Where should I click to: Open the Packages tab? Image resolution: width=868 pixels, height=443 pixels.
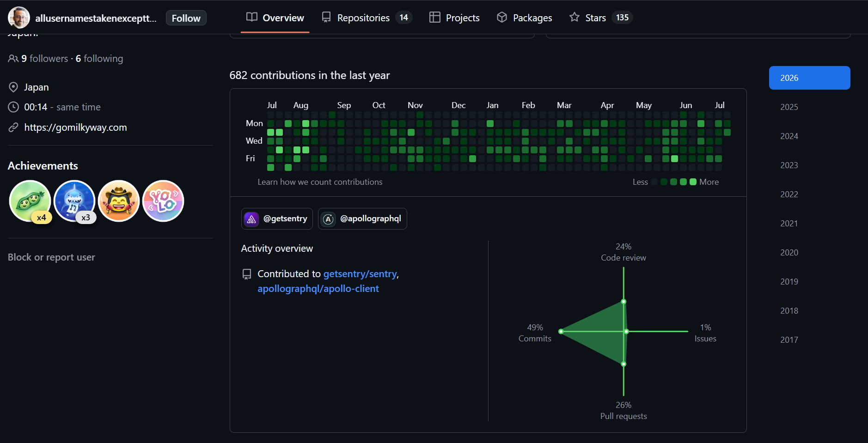coord(524,18)
